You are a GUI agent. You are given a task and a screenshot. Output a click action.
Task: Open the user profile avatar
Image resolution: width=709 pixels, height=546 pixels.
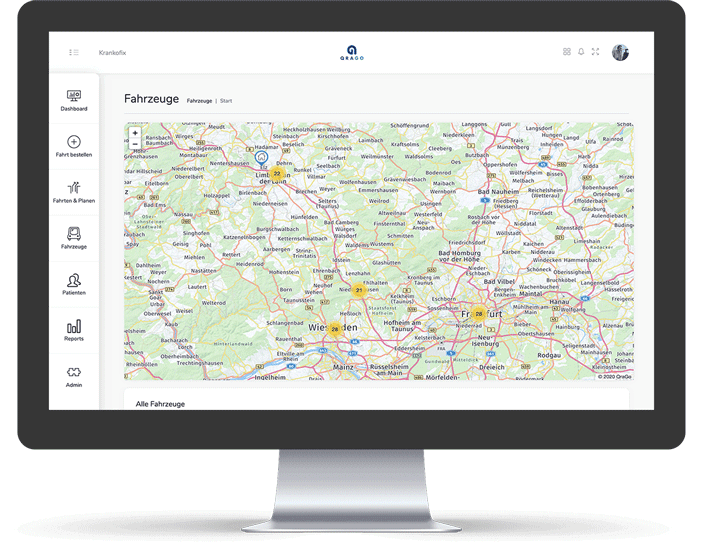pos(620,52)
